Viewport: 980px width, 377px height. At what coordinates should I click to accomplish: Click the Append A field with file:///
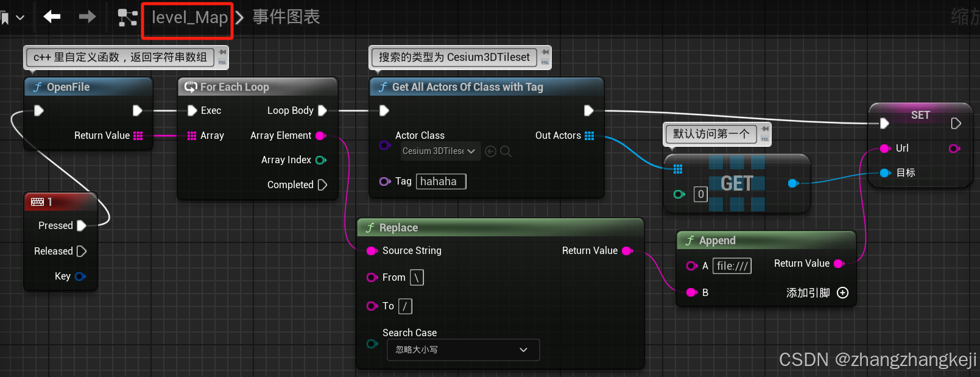(x=732, y=266)
